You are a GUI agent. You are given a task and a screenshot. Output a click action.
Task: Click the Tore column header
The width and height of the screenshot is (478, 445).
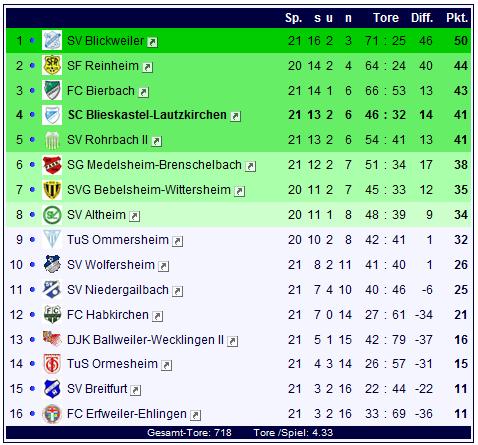386,18
